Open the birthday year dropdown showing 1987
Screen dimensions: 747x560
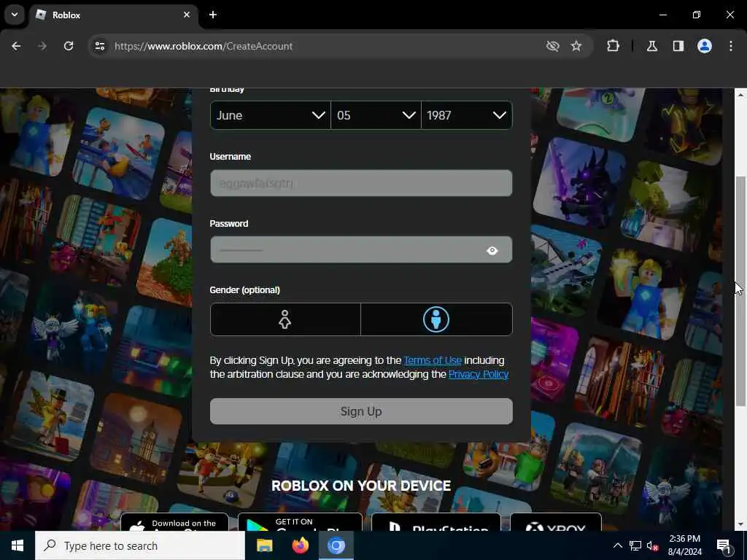coord(466,115)
